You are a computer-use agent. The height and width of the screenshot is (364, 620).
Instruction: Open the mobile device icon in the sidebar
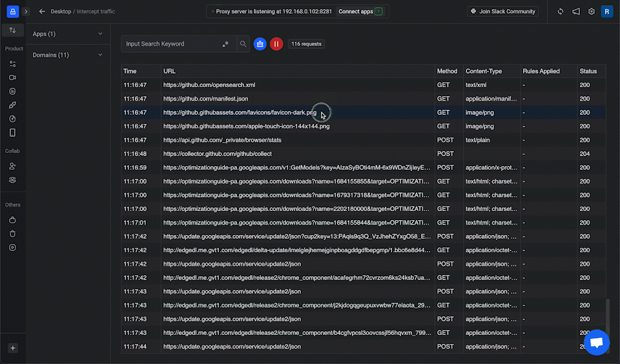click(12, 132)
